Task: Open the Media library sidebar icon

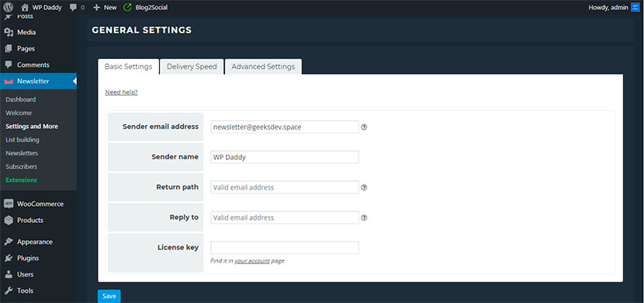Action: pyautogui.click(x=9, y=32)
